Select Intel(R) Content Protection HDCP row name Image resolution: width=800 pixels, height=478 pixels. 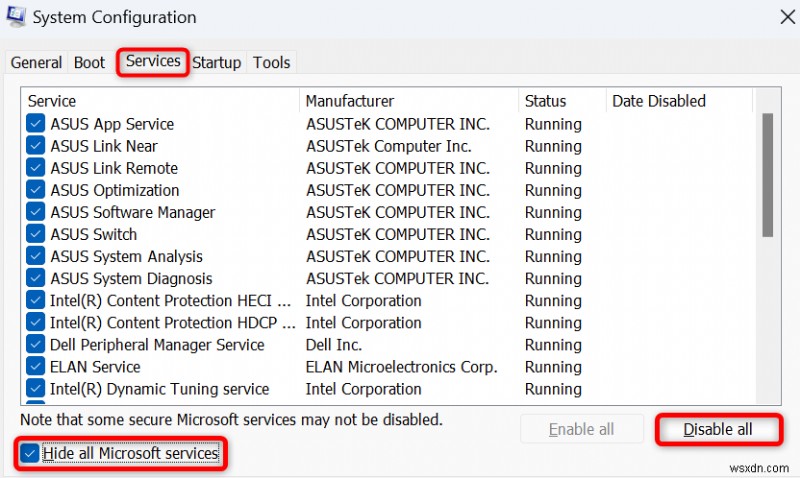[172, 322]
